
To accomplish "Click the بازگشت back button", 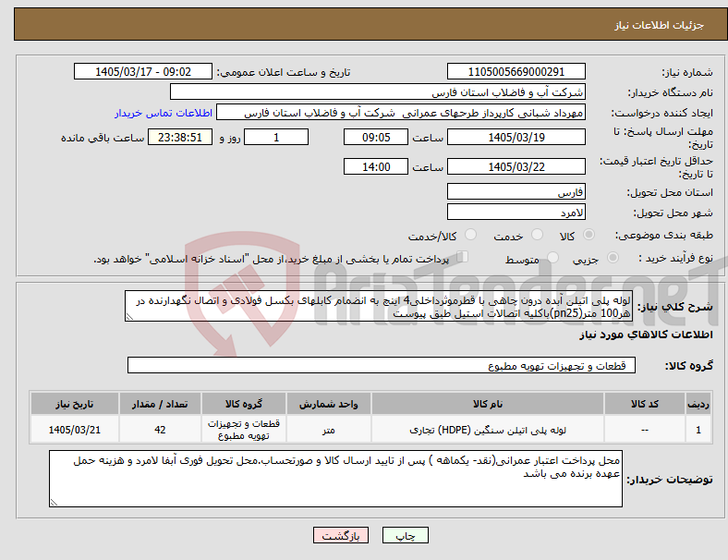I will coord(341,535).
